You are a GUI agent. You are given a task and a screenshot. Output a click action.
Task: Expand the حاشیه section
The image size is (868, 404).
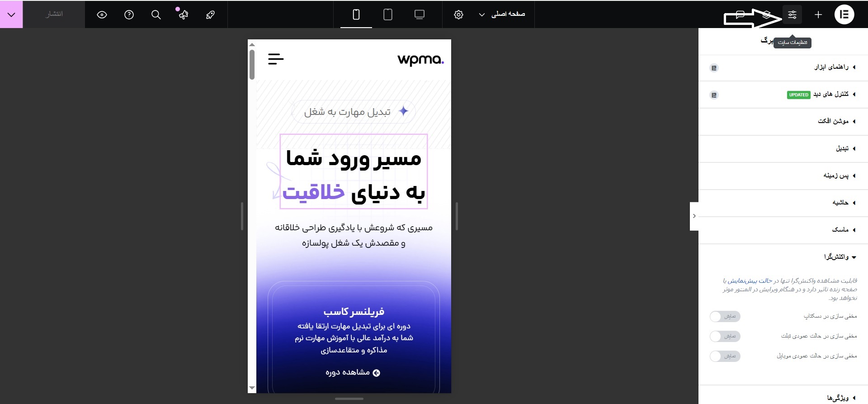pyautogui.click(x=783, y=203)
